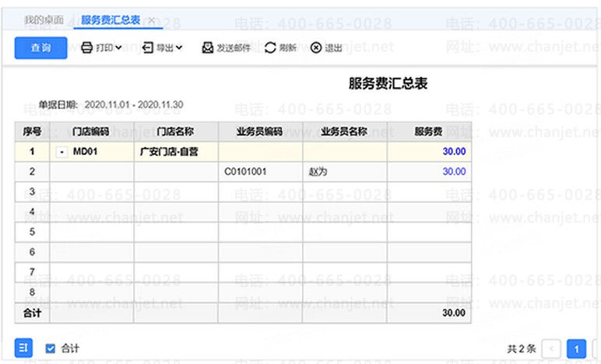Screen dimensions: 601x364
Task: Click the 单据日期 range 2020.11.01 - 2020.11.30
Action: coord(134,105)
